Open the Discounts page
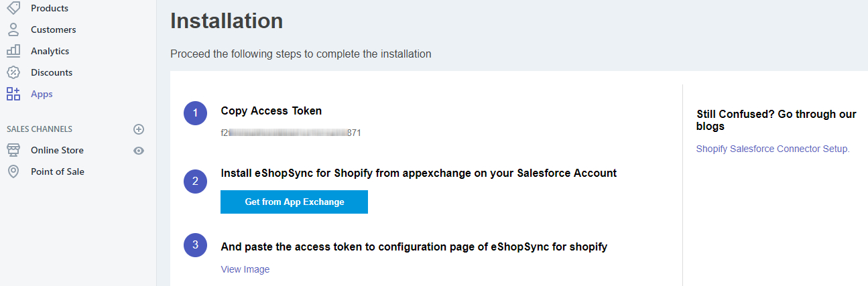Screen dimensions: 868x286 [x=52, y=72]
